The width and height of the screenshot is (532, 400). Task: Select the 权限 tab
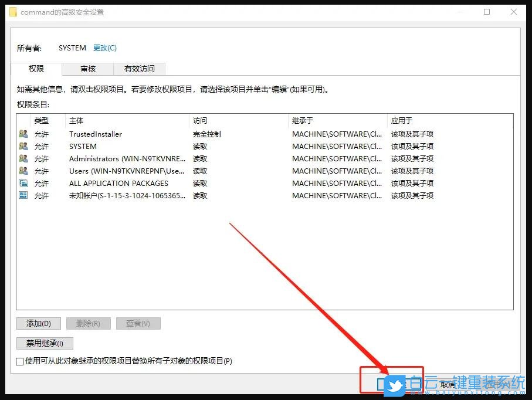(36, 69)
